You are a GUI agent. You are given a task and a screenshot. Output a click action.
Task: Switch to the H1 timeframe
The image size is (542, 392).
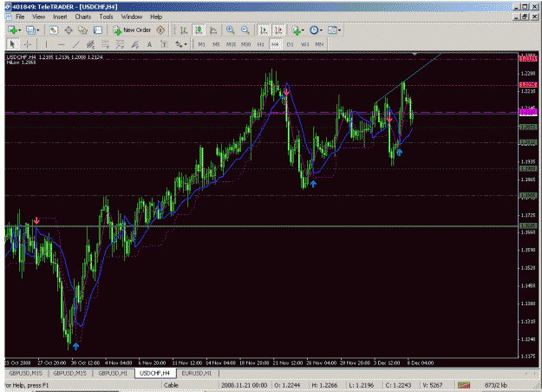coord(261,44)
